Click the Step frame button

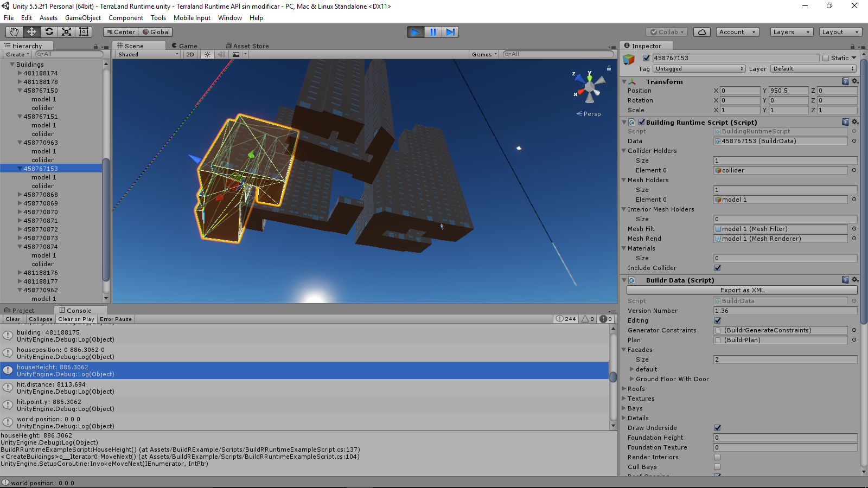click(450, 32)
